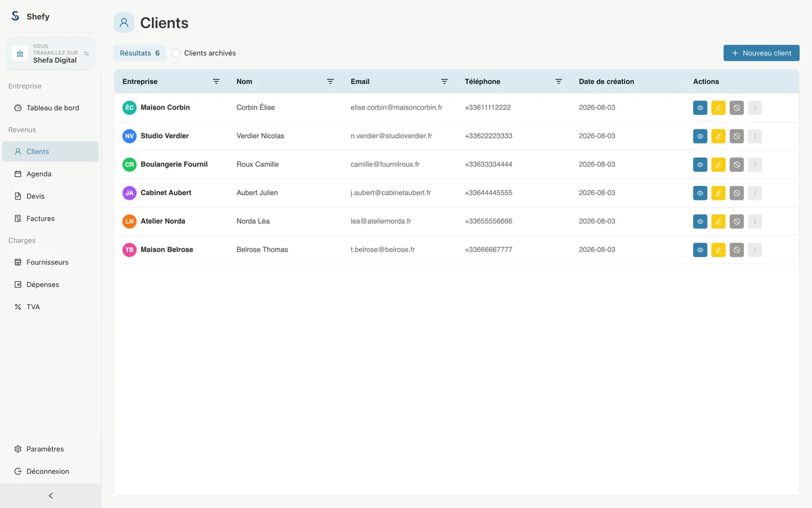This screenshot has width=812, height=508.
Task: Edit Maison Belrose with the pencil icon
Action: [719, 250]
